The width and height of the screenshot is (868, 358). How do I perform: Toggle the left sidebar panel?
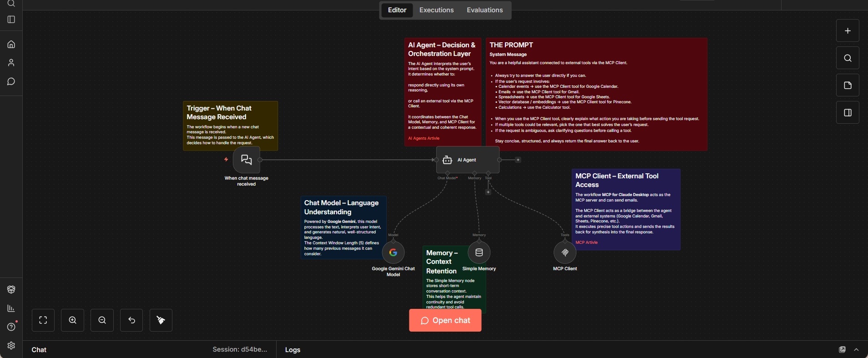[x=11, y=20]
